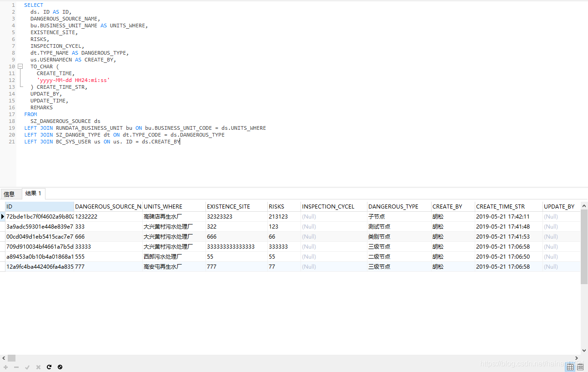Click line number 19 in the gutter
This screenshot has height=372, width=588.
pyautogui.click(x=12, y=128)
